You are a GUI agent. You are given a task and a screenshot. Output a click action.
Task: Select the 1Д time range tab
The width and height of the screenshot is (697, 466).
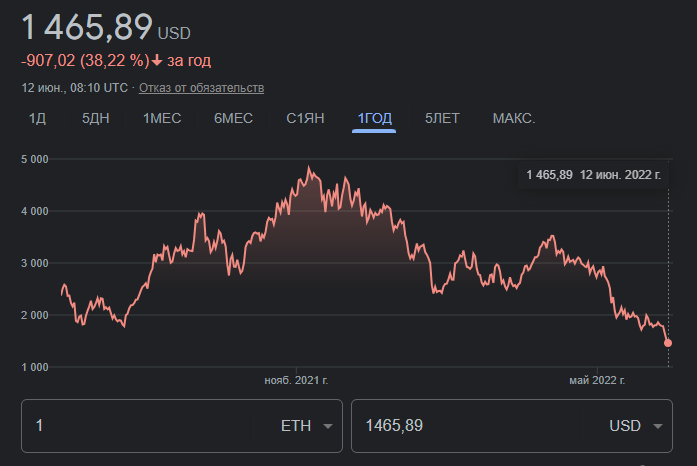tap(37, 118)
